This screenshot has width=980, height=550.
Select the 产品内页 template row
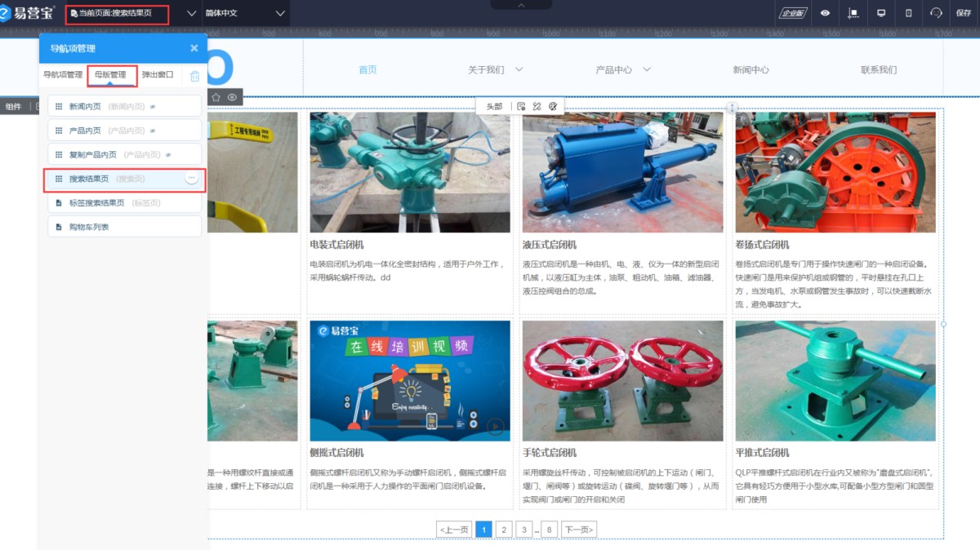(x=124, y=130)
